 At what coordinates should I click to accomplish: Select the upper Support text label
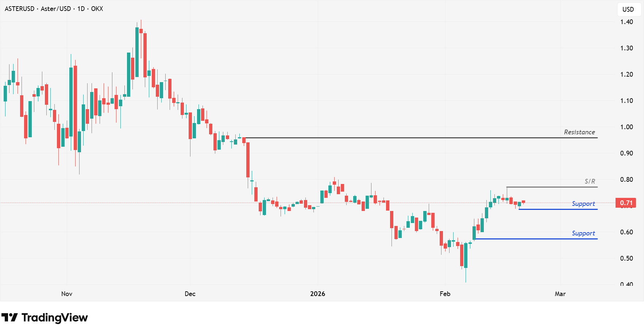[x=583, y=204]
